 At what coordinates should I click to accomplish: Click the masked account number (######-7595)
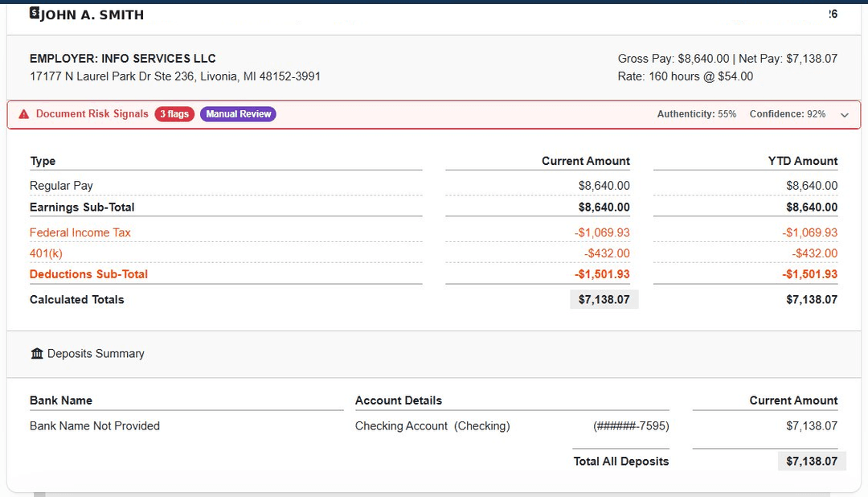pyautogui.click(x=631, y=426)
